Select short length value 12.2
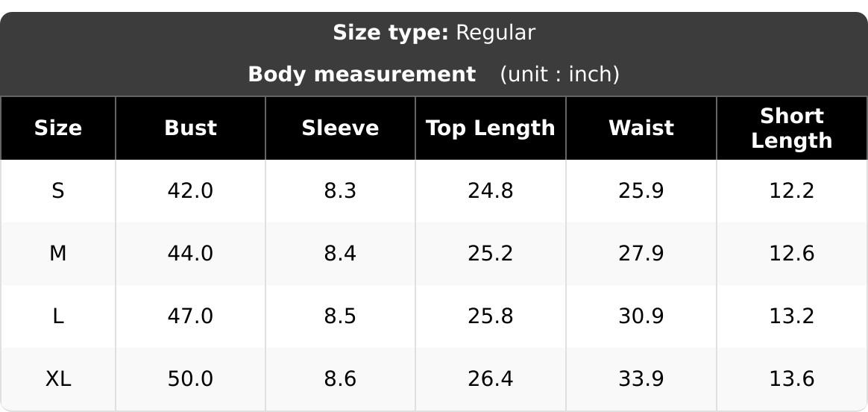The width and height of the screenshot is (868, 412). coord(792,191)
